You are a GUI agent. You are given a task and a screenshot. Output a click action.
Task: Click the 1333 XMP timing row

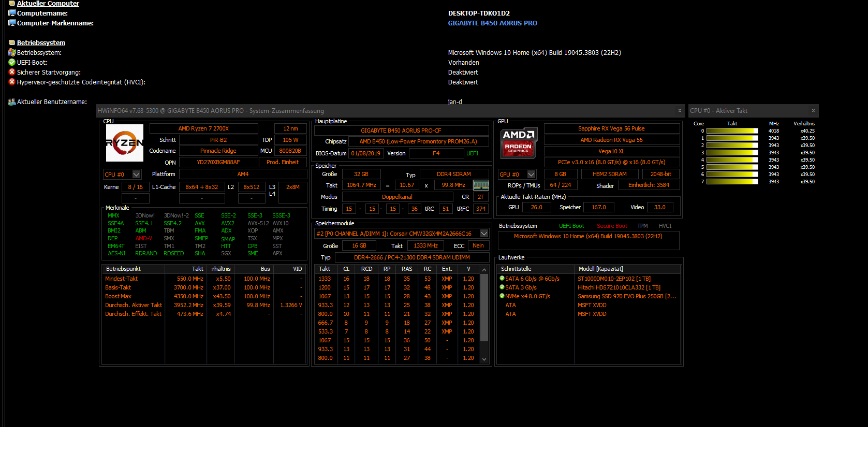396,279
